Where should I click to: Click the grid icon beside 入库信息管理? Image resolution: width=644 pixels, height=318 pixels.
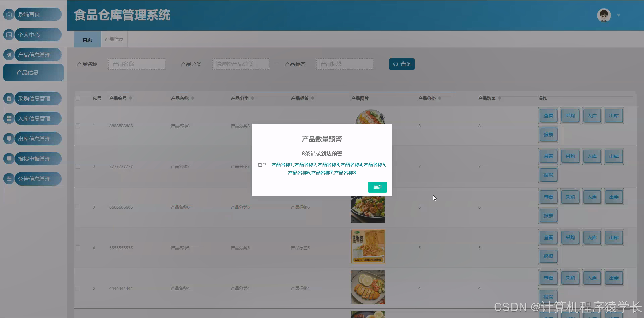9,118
